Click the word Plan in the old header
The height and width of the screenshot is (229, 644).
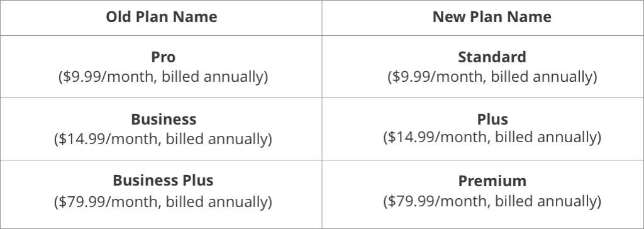tap(152, 17)
